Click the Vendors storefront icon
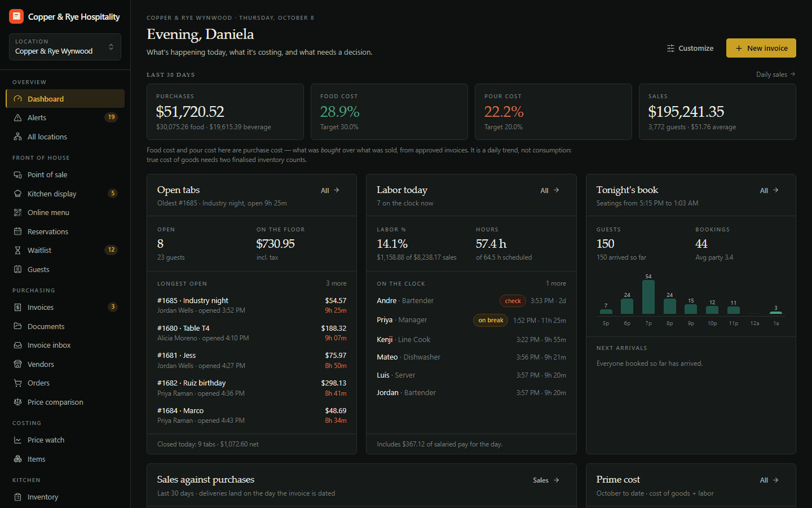Viewport: 812px width, 508px height. click(x=17, y=364)
